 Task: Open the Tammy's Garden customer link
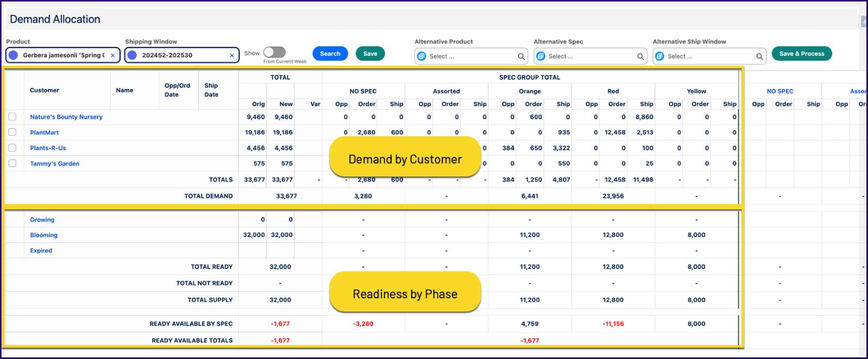point(54,164)
